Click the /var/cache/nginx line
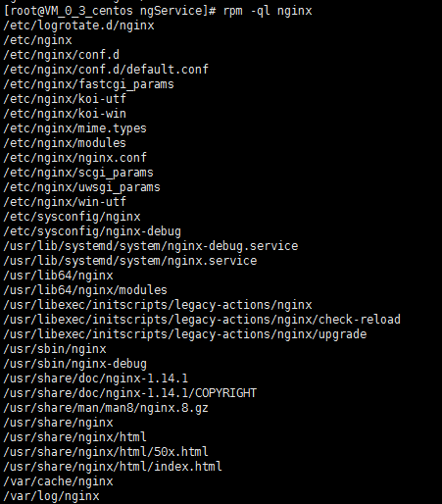Image resolution: width=442 pixels, height=504 pixels. (58, 481)
